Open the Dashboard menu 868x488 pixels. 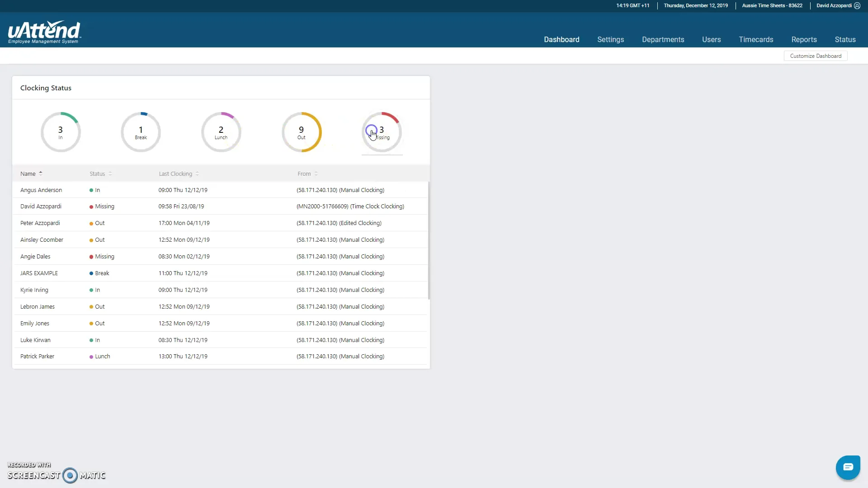click(561, 39)
